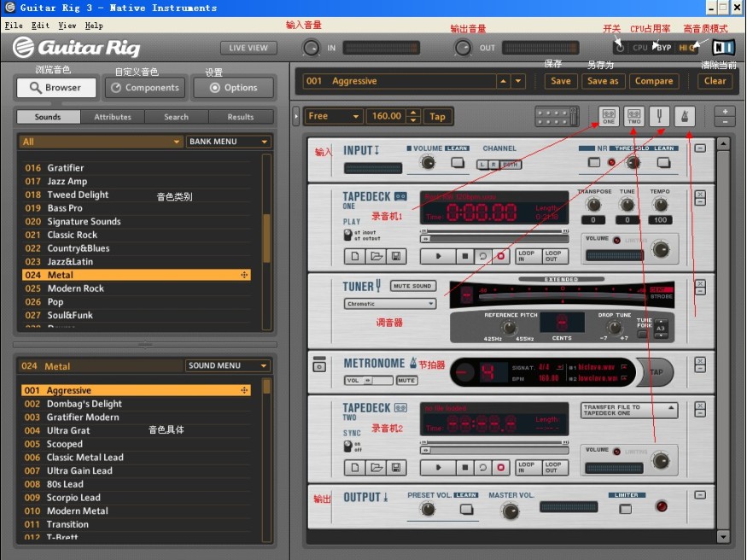The width and height of the screenshot is (747, 560).
Task: Select L input channel
Action: pos(482,165)
